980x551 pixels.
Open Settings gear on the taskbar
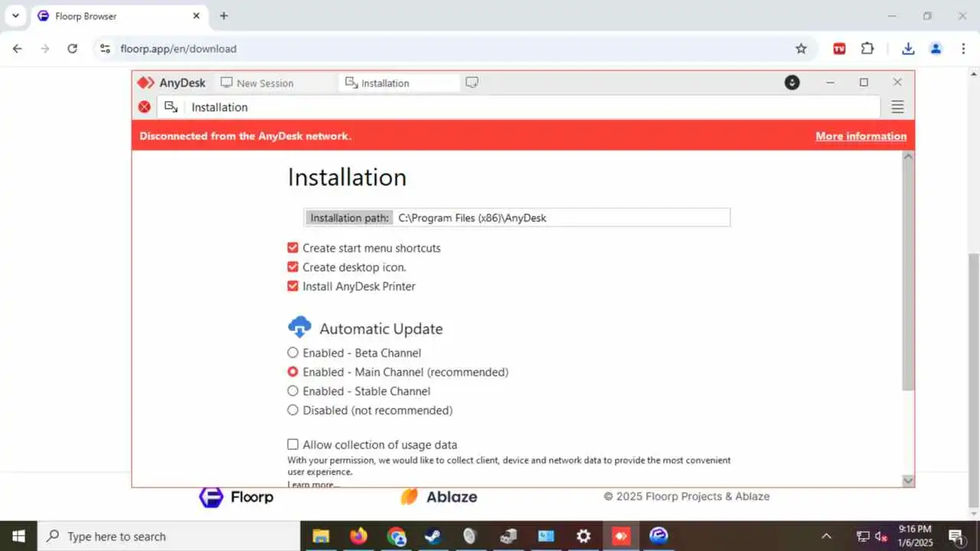(583, 536)
